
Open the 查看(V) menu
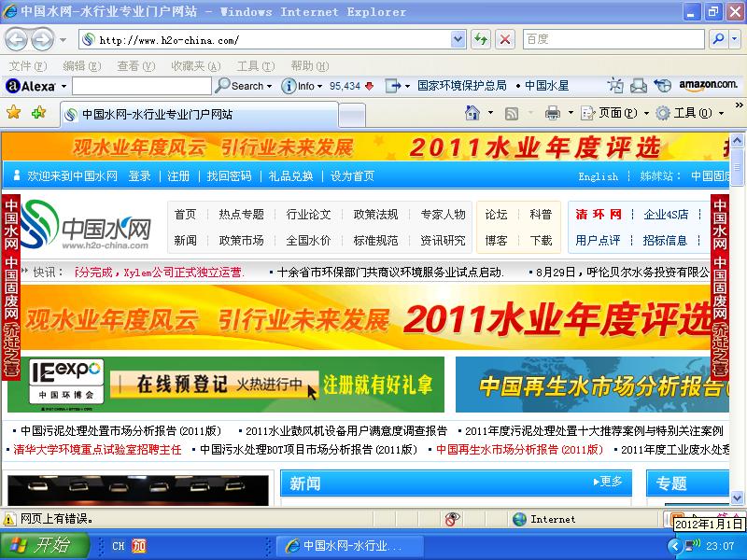[x=136, y=66]
